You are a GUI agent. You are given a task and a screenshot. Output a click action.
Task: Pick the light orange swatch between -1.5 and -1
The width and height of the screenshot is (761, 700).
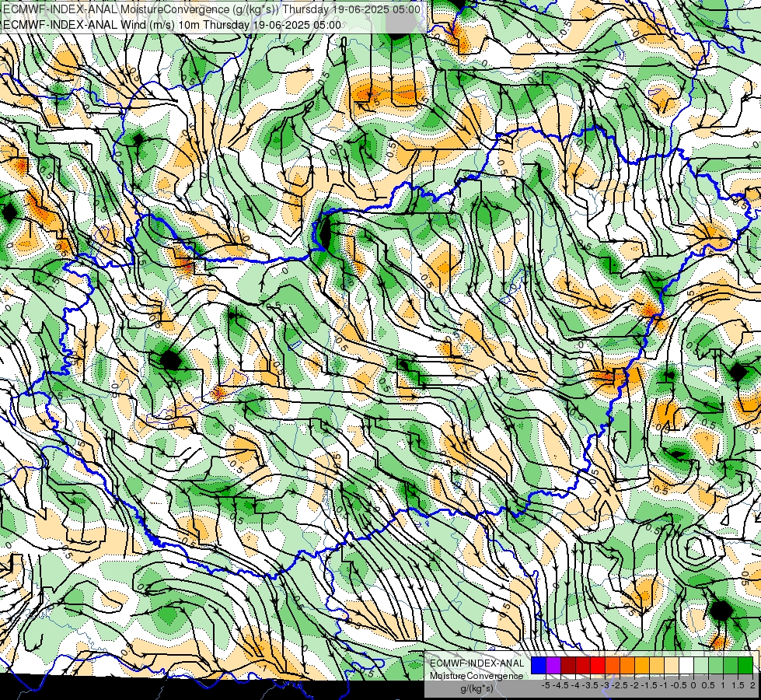point(657,666)
